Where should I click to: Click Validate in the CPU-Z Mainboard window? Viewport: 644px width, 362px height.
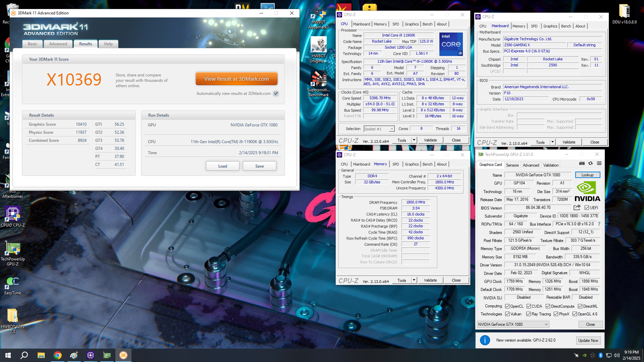click(569, 142)
